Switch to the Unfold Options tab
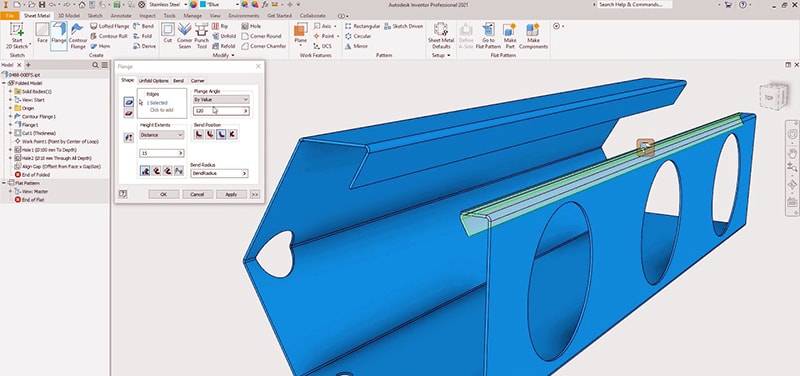This screenshot has height=376, width=800. click(x=153, y=81)
